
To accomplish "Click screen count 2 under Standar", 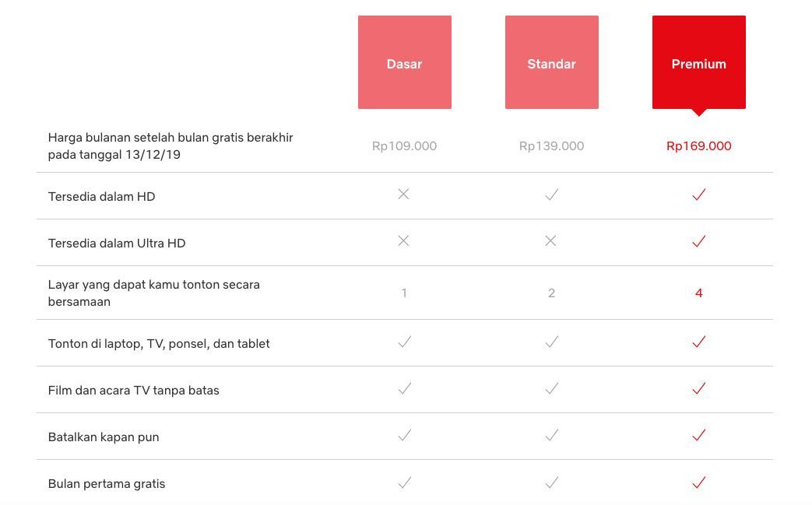I will pos(551,293).
